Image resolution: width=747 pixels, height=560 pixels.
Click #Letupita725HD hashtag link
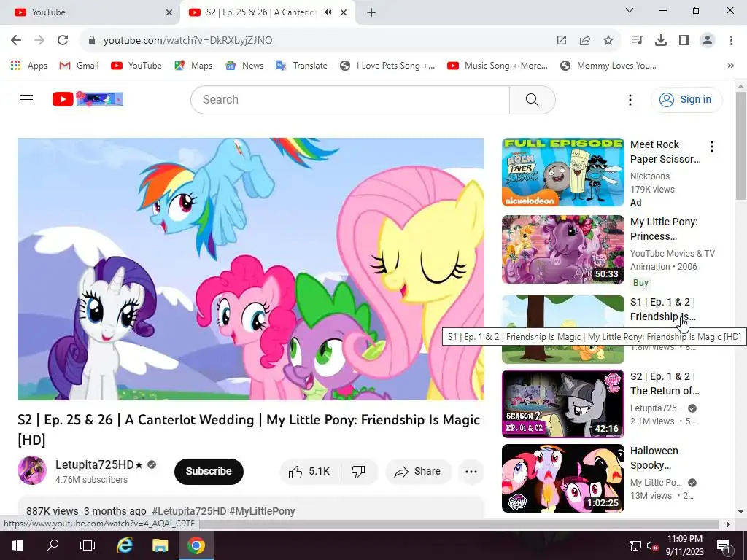[189, 511]
